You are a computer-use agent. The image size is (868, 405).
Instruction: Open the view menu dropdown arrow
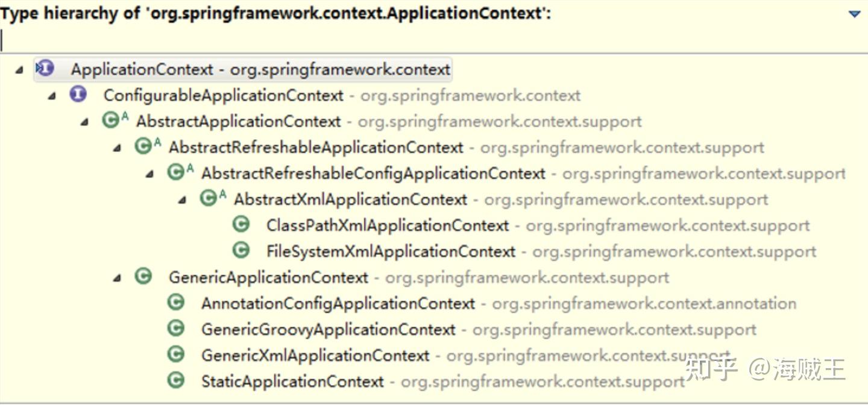(854, 14)
